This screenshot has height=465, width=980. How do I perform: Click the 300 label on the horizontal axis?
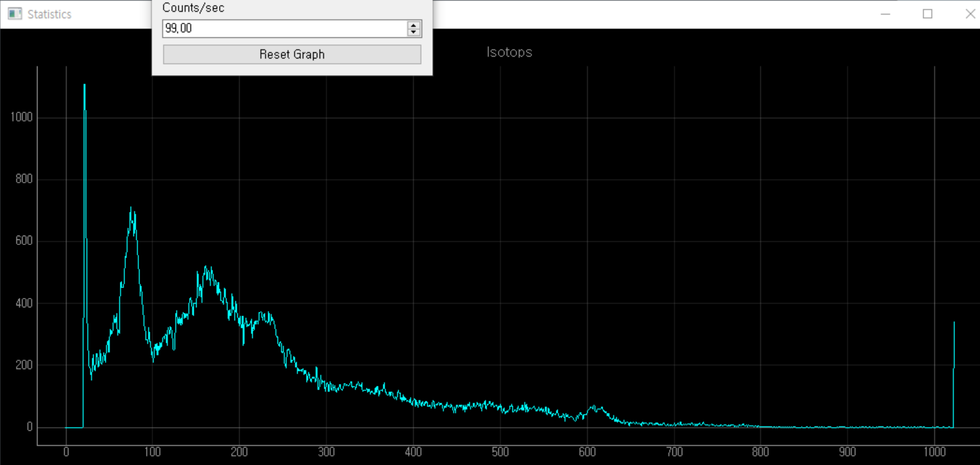[326, 452]
